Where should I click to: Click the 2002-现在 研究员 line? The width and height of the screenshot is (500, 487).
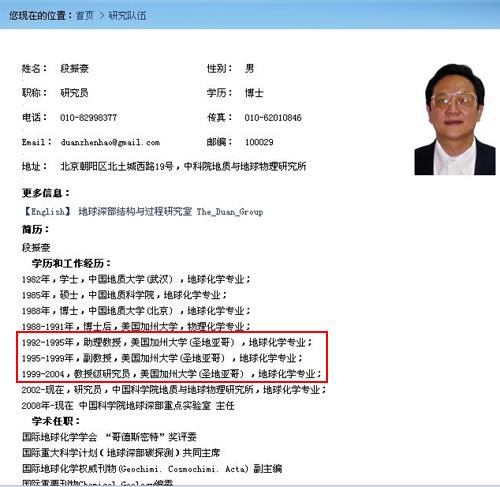click(x=174, y=389)
